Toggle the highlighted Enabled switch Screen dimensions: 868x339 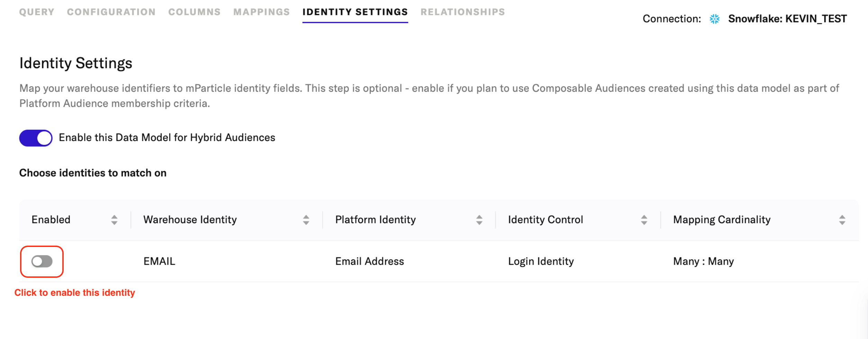(42, 262)
